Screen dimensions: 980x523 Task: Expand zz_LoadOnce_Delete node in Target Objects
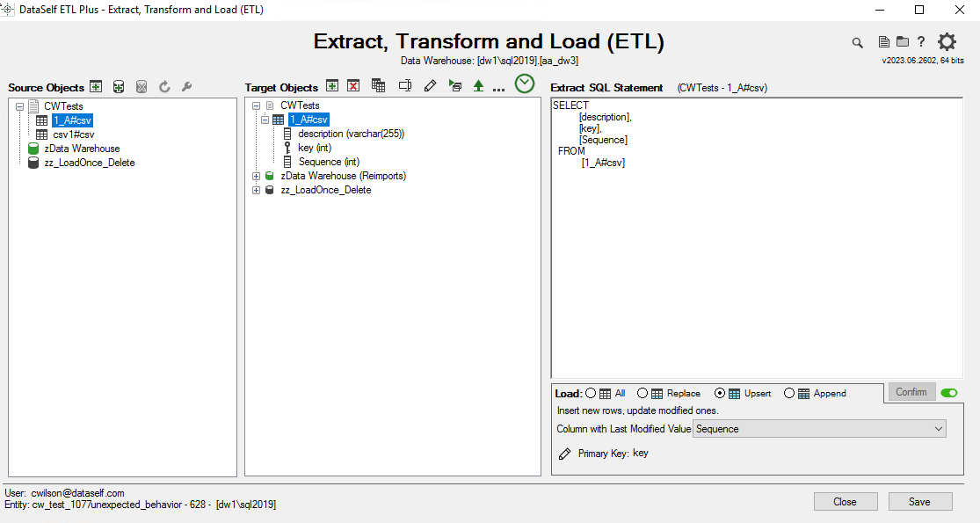coord(256,190)
